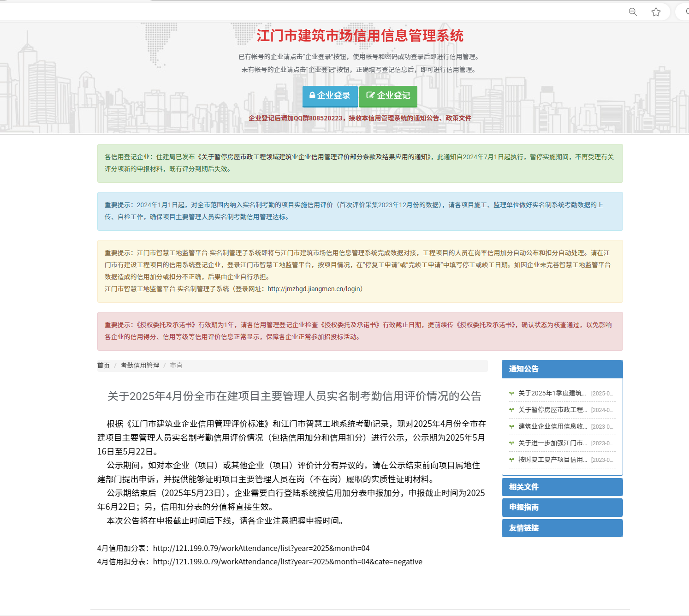Open notice 关于暂停房屋市政工程...
The image size is (689, 616).
tap(552, 410)
